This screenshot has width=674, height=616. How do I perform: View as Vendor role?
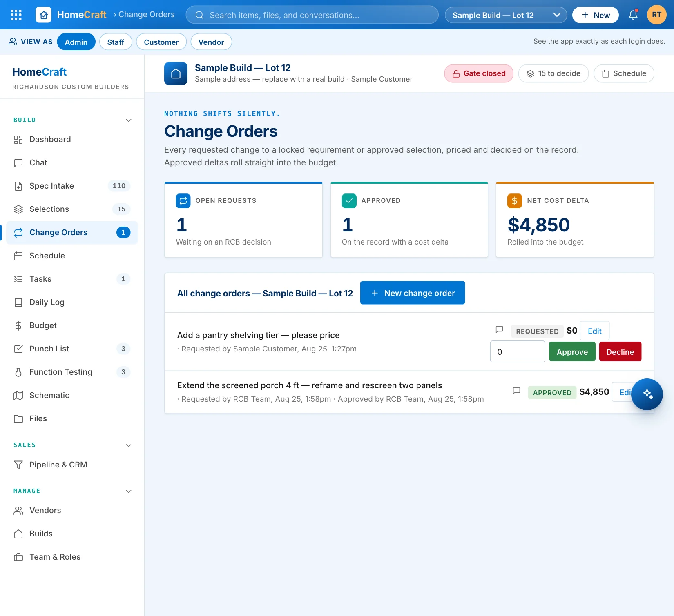coord(211,42)
